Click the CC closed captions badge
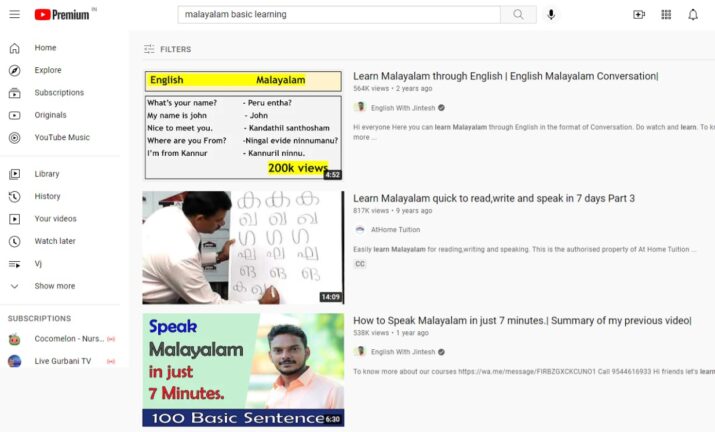The image size is (715, 432). point(360,264)
